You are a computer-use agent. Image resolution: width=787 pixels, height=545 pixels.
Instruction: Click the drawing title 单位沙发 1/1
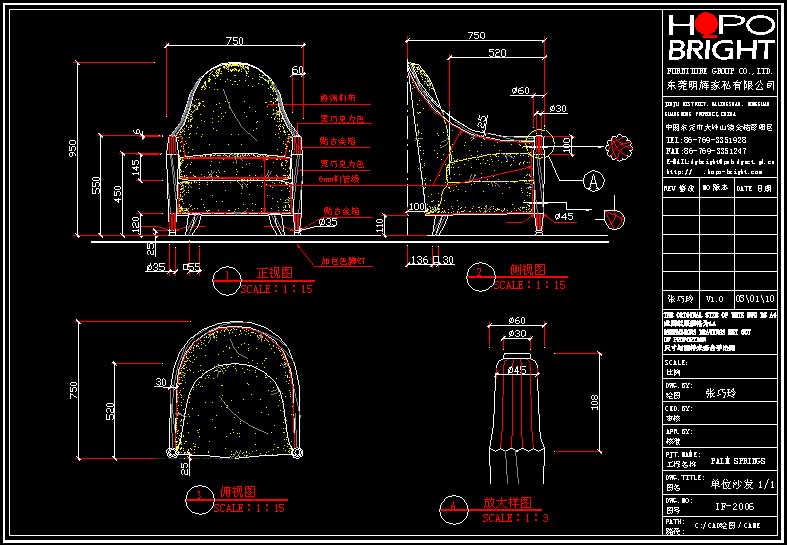click(742, 485)
